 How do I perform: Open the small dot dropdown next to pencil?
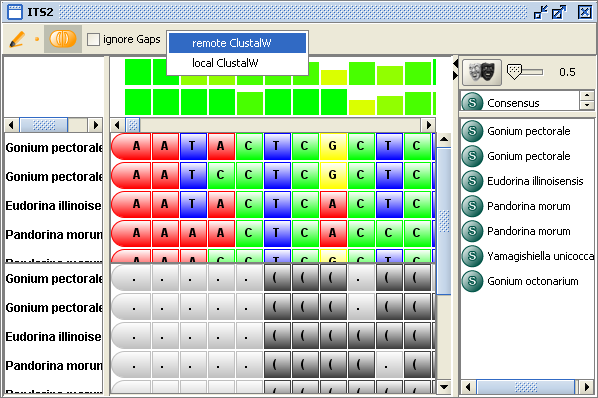click(x=37, y=39)
